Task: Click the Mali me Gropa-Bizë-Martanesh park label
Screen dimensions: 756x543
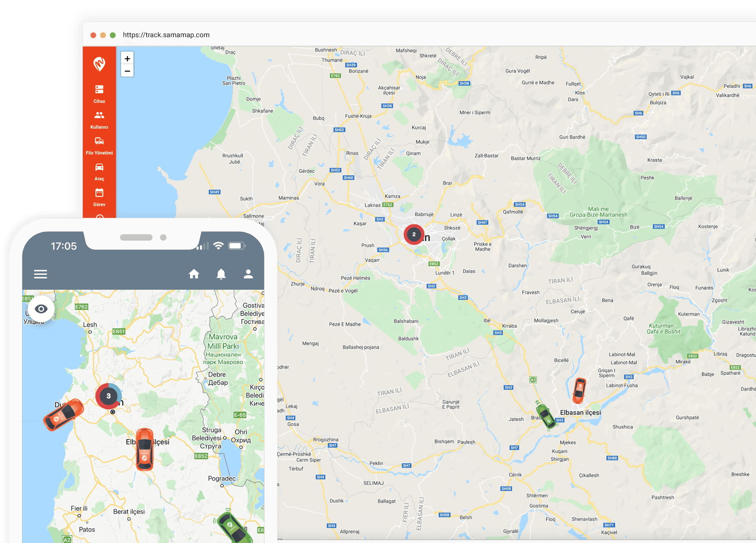Action: point(598,212)
